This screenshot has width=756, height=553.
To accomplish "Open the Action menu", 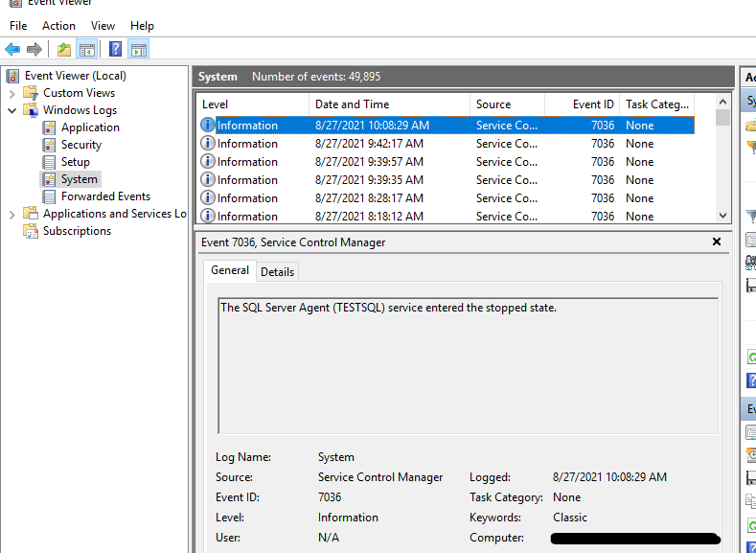I will point(58,26).
